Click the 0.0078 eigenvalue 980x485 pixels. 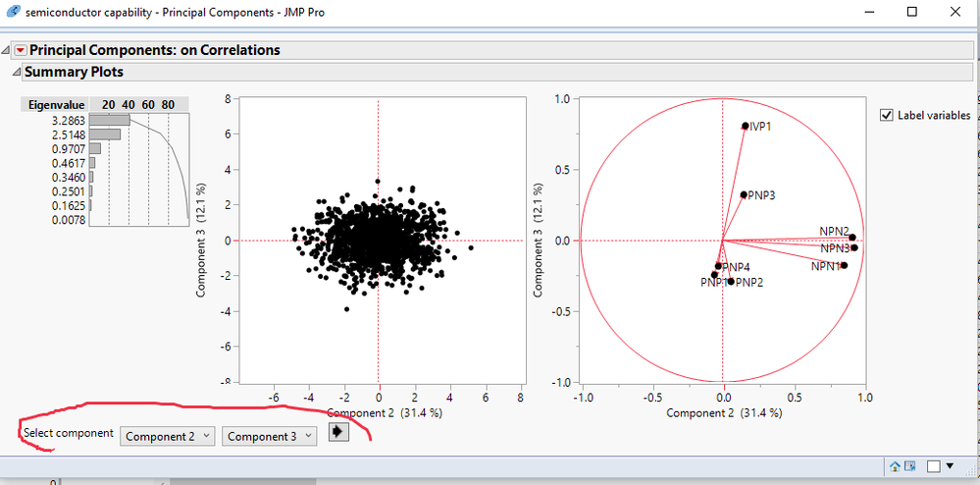pyautogui.click(x=69, y=220)
